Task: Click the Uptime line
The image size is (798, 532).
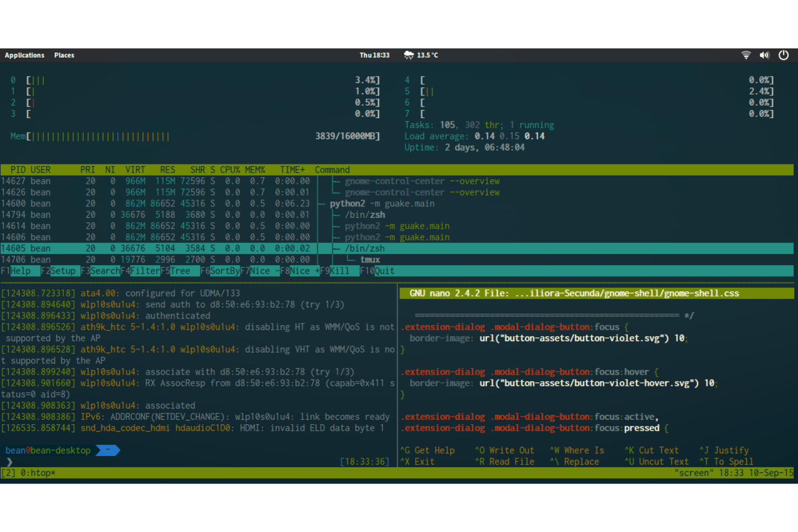Action: click(464, 148)
